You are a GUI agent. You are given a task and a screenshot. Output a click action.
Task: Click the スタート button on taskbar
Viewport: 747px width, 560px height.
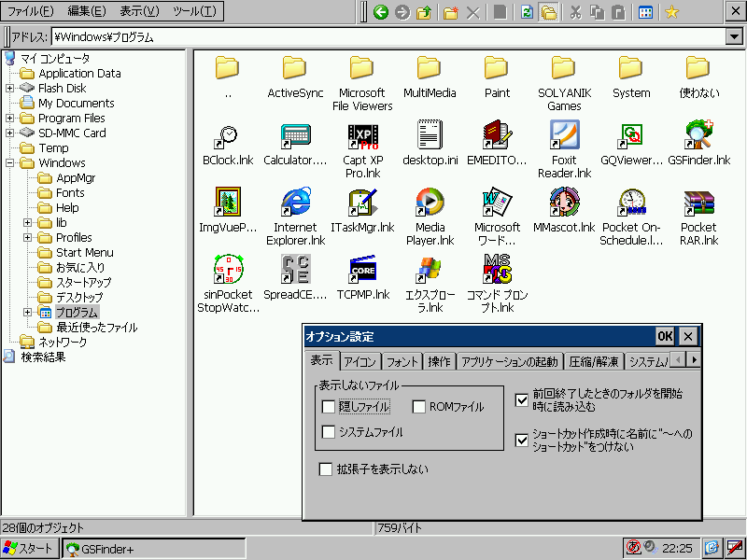[30, 549]
